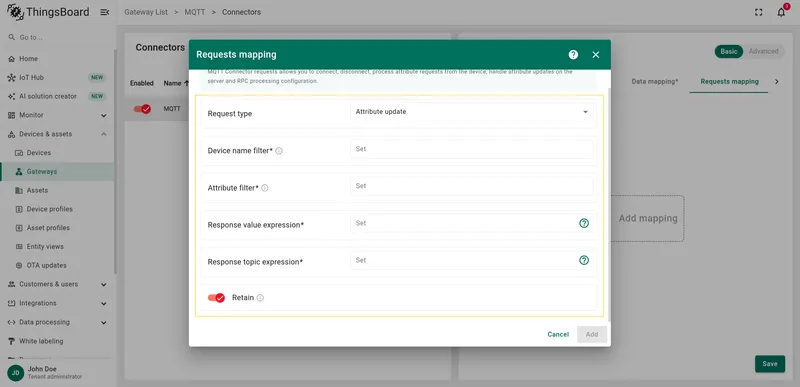
Task: Open the notifications bell
Action: [x=781, y=12]
